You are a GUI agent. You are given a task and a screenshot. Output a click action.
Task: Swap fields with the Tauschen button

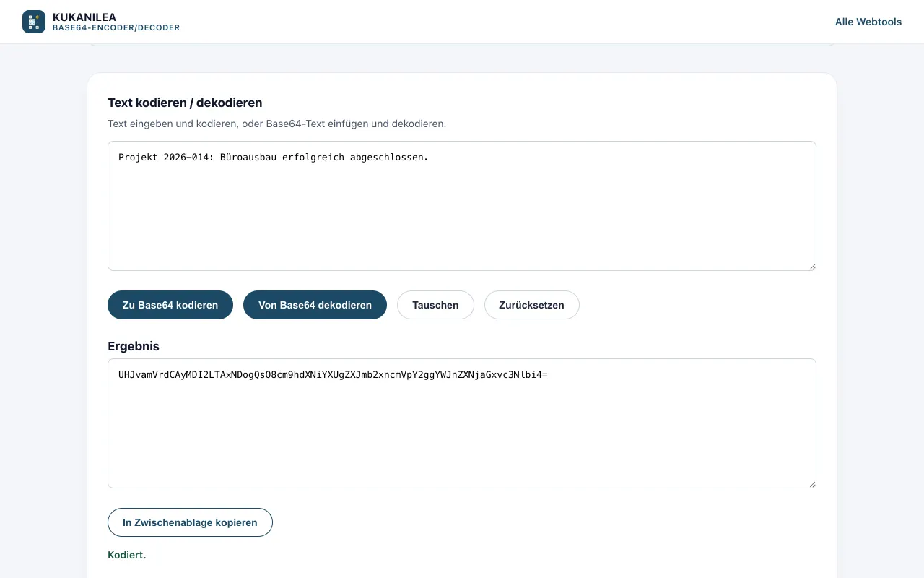pos(435,305)
